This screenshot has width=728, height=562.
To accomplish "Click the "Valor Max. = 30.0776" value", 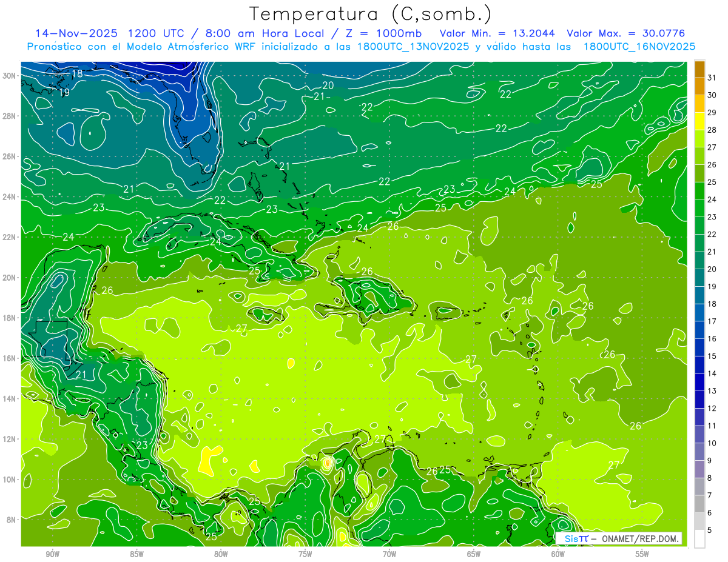I will pyautogui.click(x=626, y=33).
